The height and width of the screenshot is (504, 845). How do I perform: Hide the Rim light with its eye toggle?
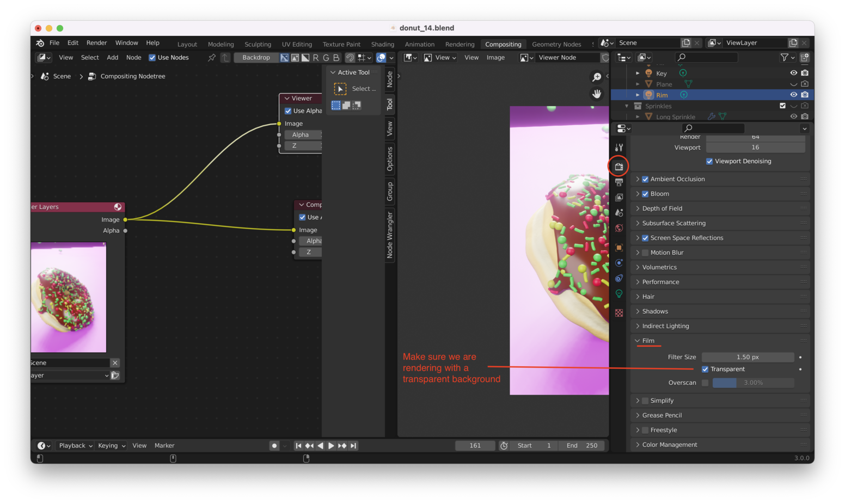793,94
